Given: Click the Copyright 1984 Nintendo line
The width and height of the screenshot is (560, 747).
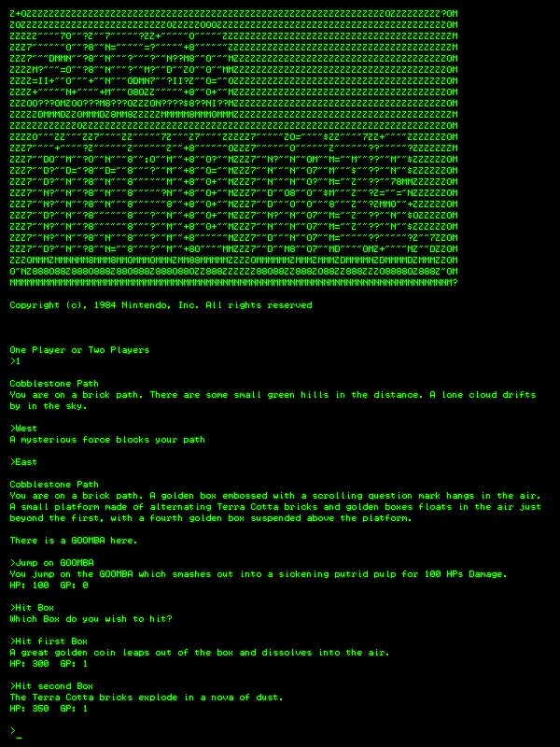Looking at the screenshot, I should tap(161, 305).
